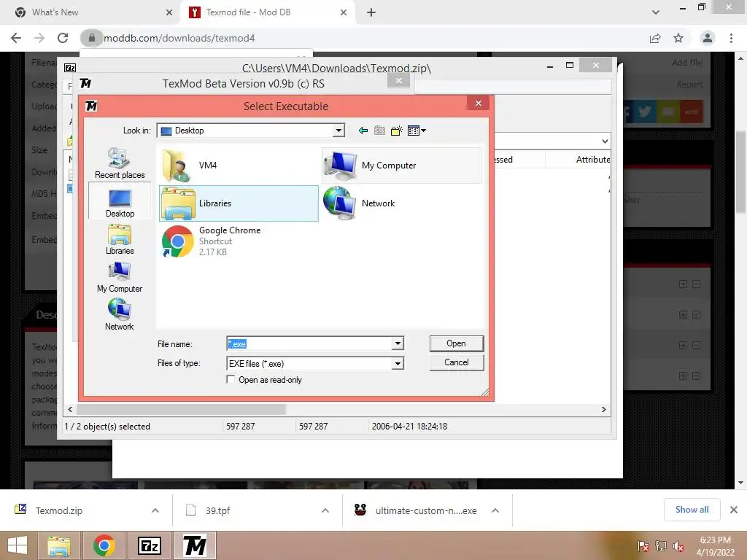The height and width of the screenshot is (560, 747).
Task: Click the Cancel button
Action: 457,362
